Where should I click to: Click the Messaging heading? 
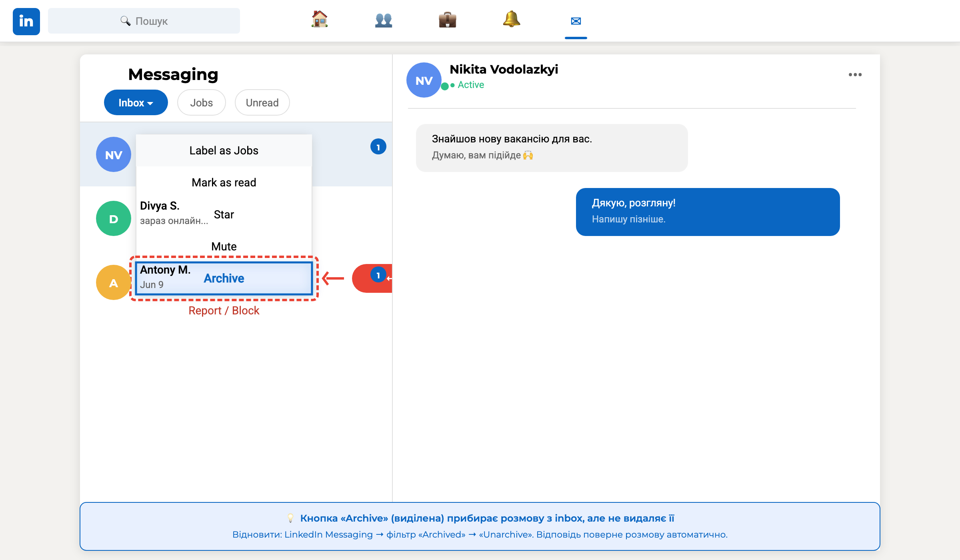(173, 74)
